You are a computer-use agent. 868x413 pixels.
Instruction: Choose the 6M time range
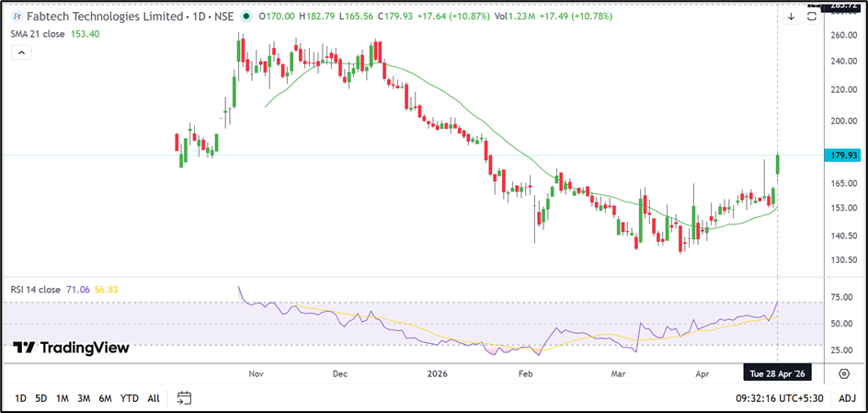(x=106, y=398)
